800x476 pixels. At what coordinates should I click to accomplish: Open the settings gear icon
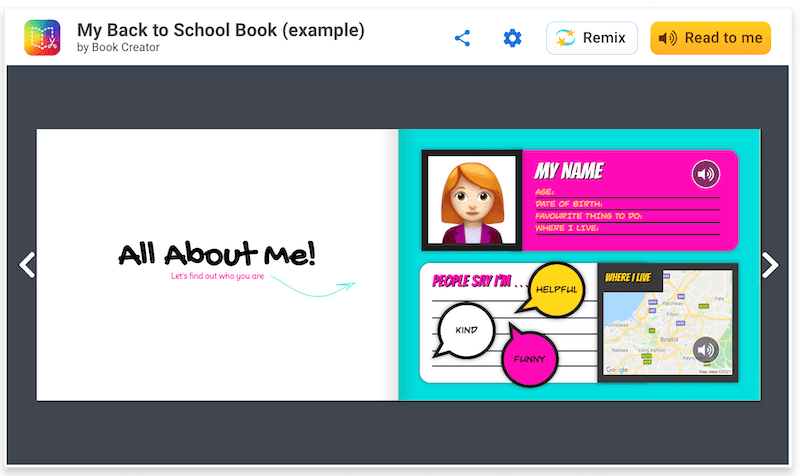point(512,38)
